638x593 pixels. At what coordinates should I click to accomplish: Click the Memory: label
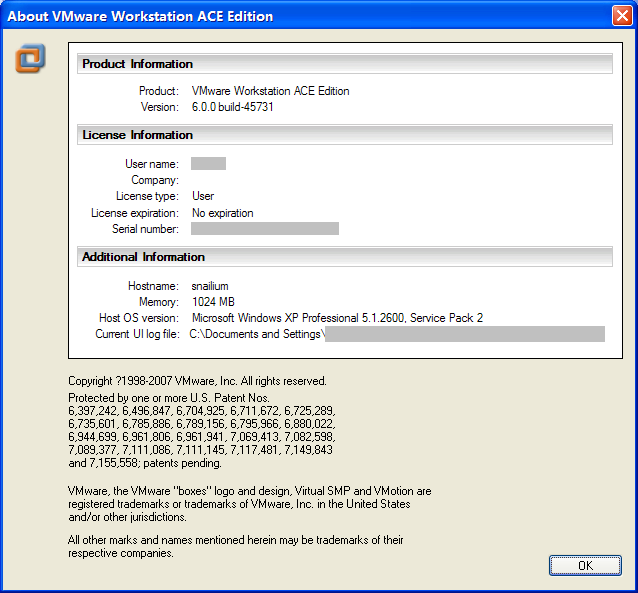159,302
